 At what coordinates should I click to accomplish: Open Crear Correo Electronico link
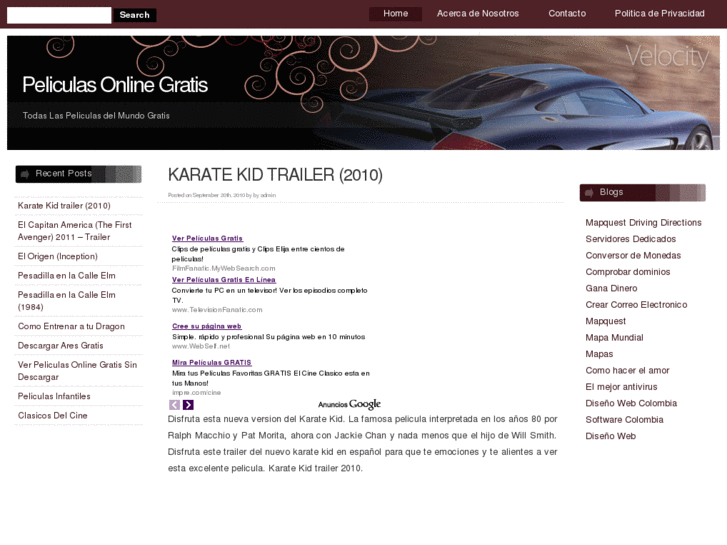(x=636, y=305)
